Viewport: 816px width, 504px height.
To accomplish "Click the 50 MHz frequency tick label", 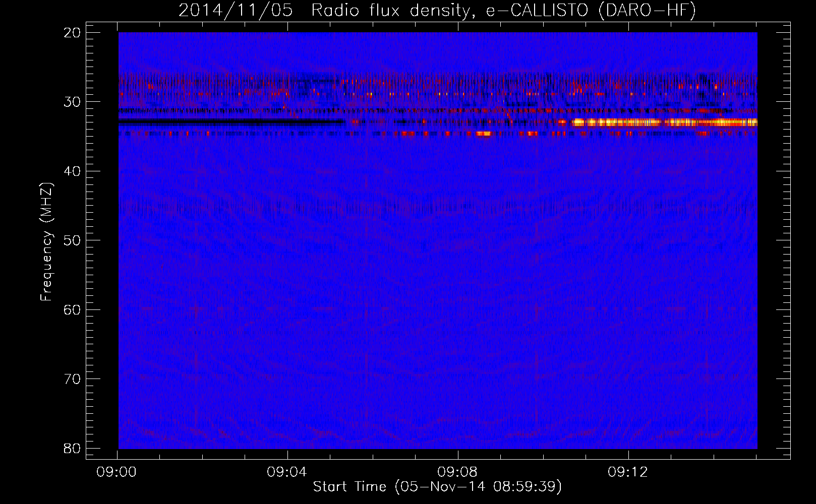I will click(72, 240).
